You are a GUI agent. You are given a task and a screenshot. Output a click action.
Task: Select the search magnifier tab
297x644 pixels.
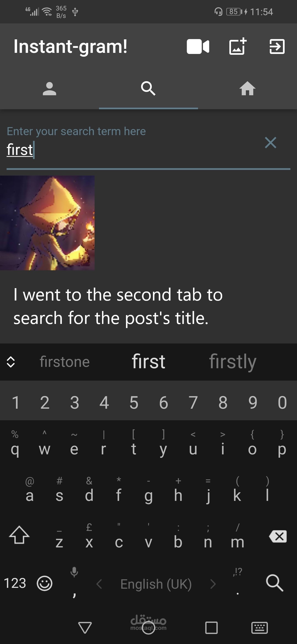click(x=148, y=88)
